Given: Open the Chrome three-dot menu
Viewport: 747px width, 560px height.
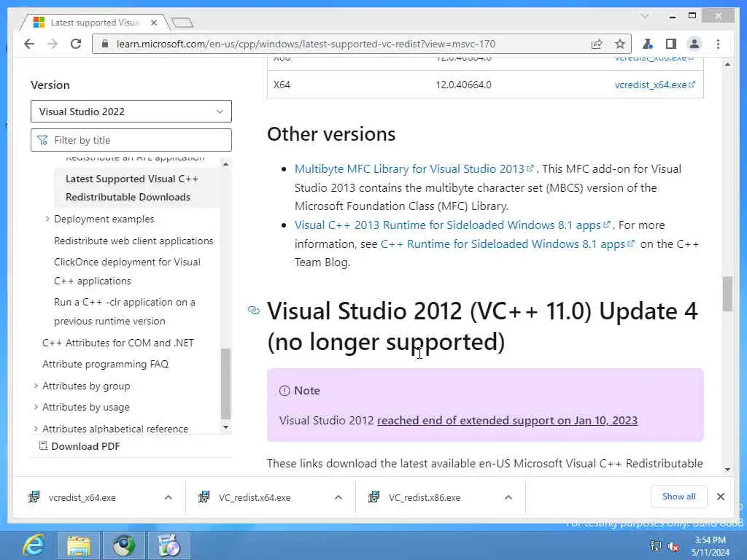Looking at the screenshot, I should pos(718,44).
